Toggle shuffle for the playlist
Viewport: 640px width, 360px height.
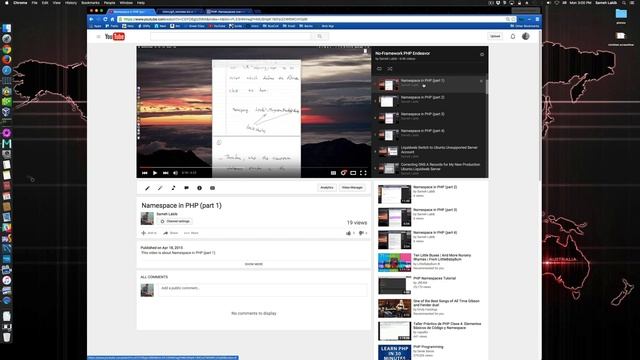[x=390, y=69]
